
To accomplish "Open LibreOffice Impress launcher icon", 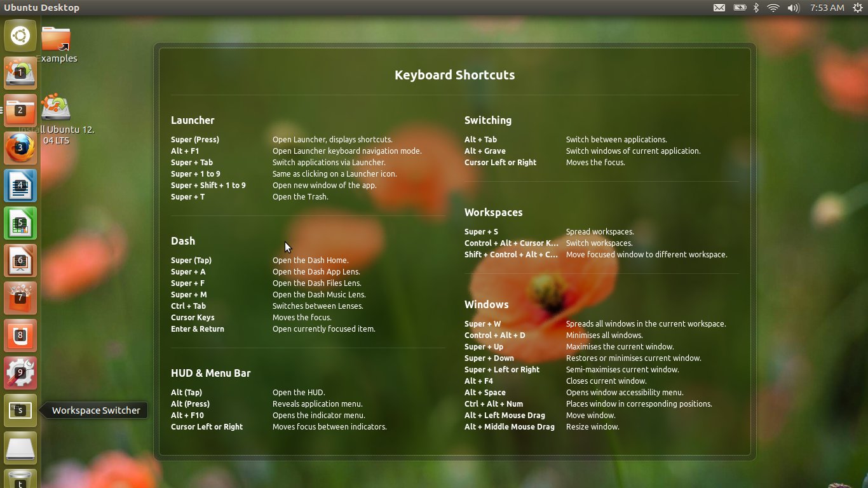I will coord(20,261).
